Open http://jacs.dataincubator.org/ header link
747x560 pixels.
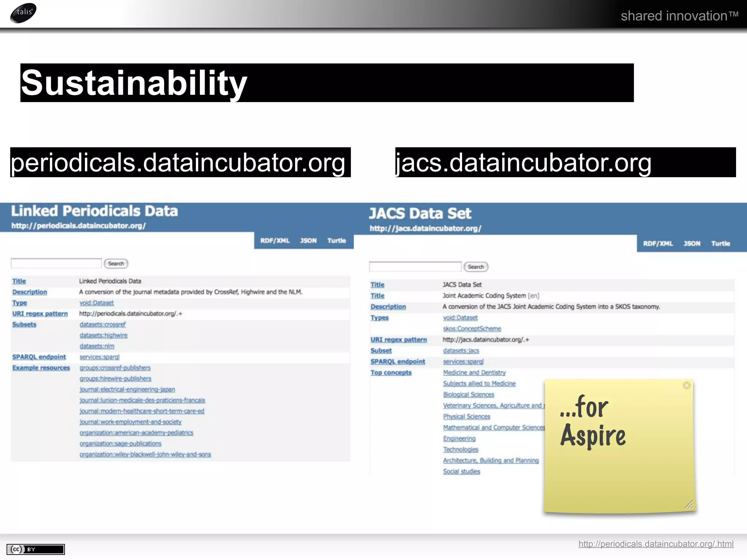(425, 229)
